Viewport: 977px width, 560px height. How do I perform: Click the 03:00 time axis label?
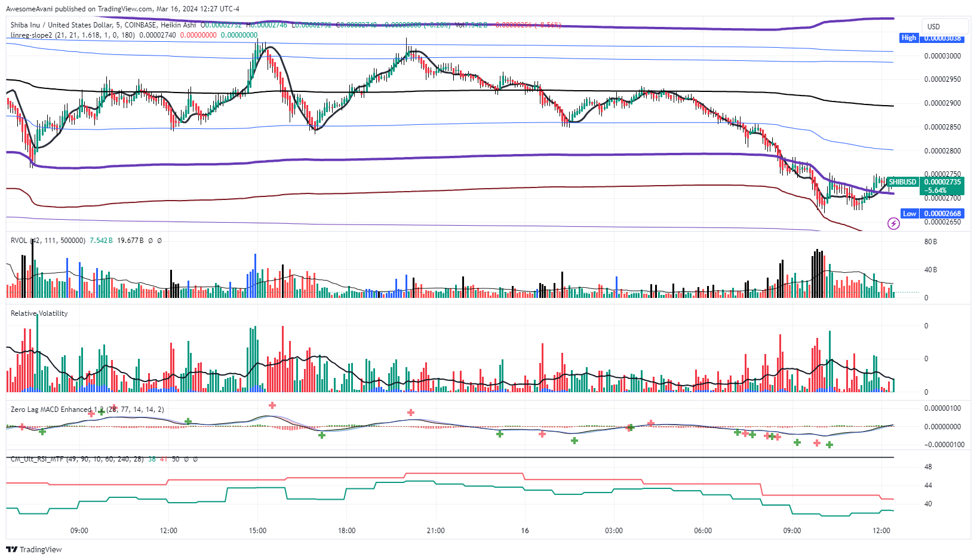614,531
